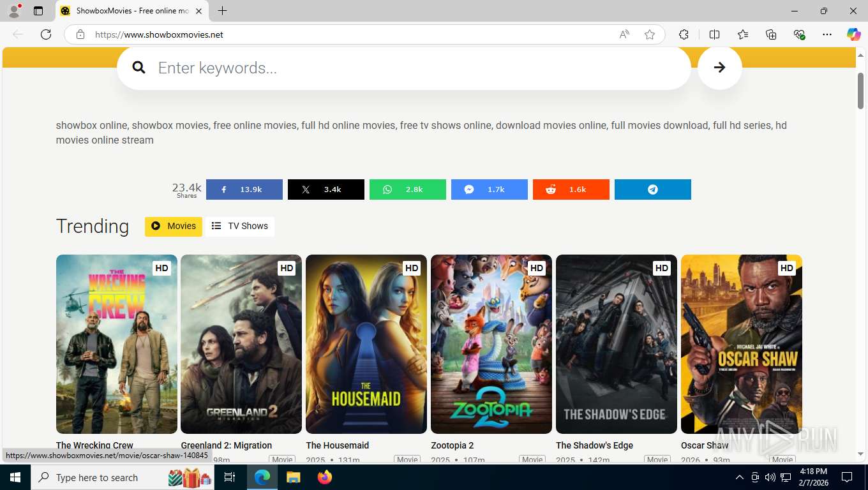Click the browser address bar URL
868x490 pixels.
pyautogui.click(x=159, y=34)
